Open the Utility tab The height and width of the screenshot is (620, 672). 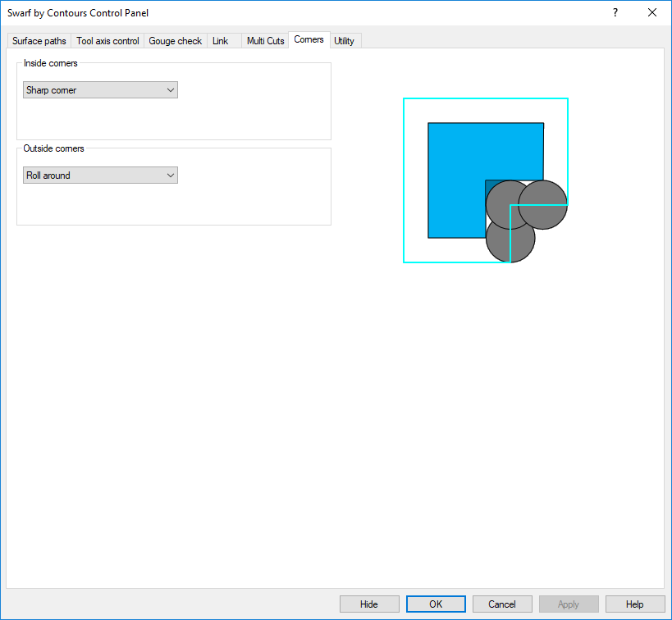point(344,41)
